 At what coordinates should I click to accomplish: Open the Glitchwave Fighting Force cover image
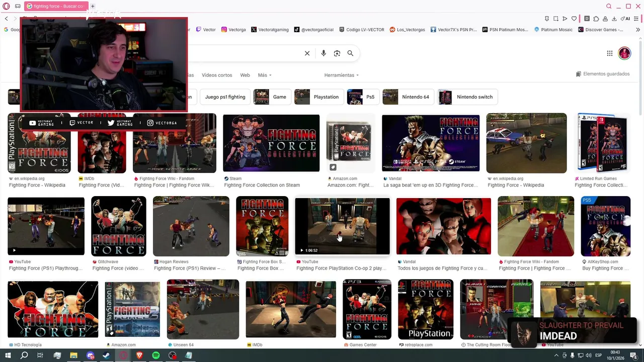119,226
